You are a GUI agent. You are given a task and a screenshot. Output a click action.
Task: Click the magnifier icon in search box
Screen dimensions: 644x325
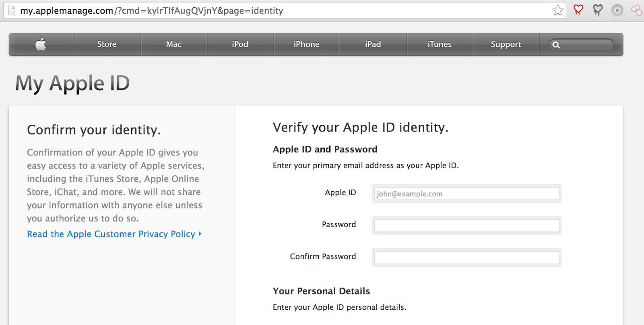coord(556,45)
